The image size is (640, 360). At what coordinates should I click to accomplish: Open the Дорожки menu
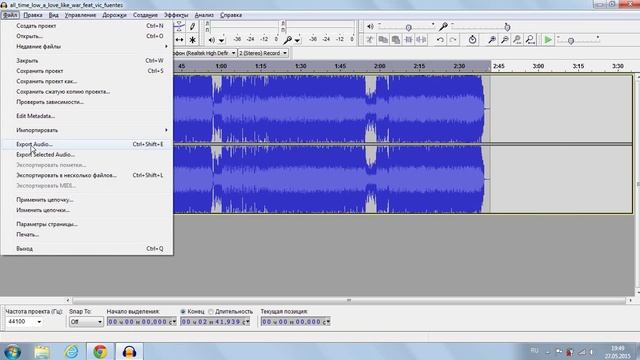click(x=114, y=15)
